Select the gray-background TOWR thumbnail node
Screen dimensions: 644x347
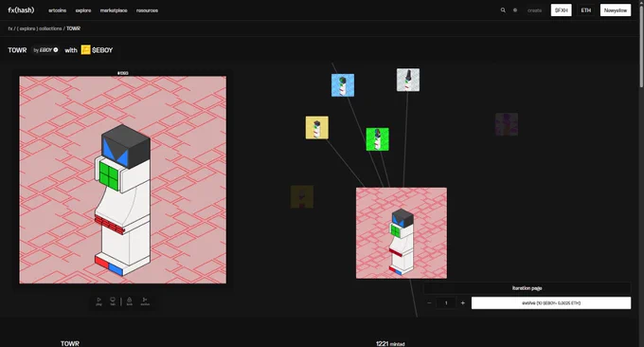tap(408, 80)
